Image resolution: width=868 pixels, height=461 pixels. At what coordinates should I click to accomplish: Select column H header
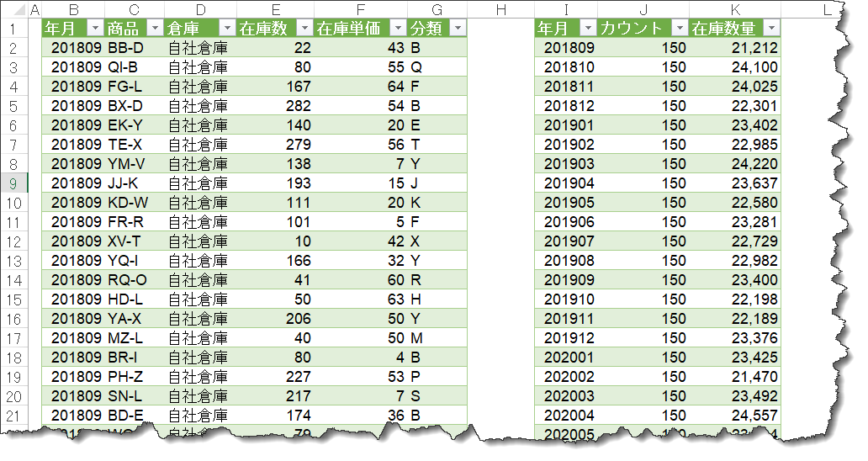(x=501, y=9)
